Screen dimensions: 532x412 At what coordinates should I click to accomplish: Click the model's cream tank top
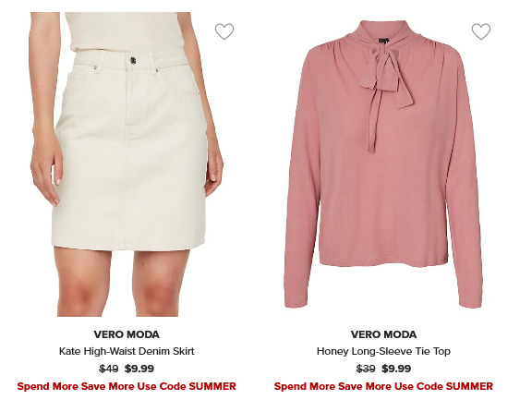pyautogui.click(x=125, y=30)
